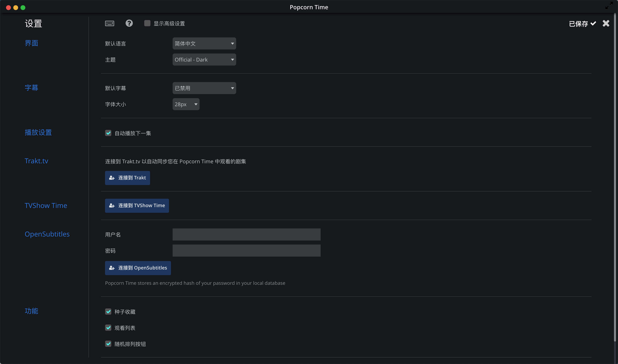Toggle 自动播放下一集 checkbox
Image resolution: width=618 pixels, height=364 pixels.
click(108, 133)
